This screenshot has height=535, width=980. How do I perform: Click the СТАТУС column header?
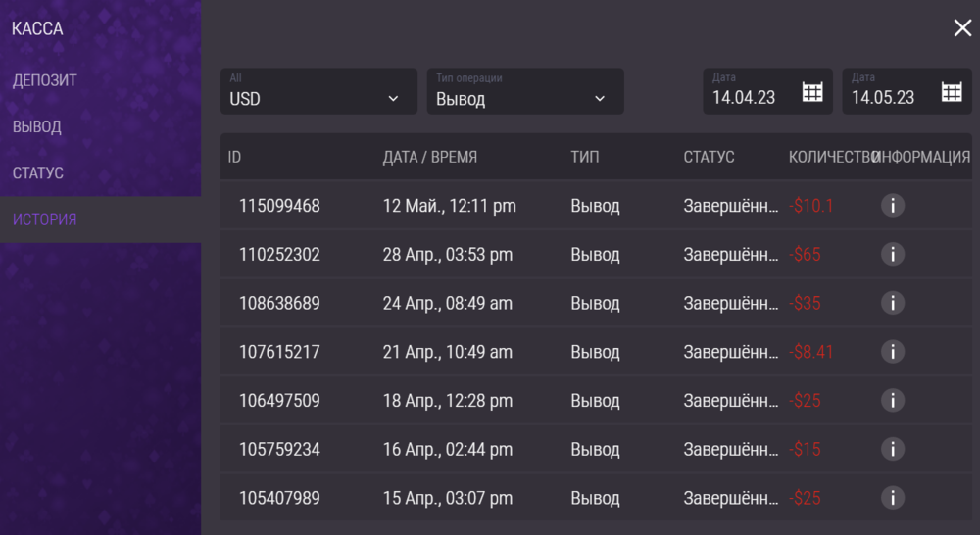point(709,157)
